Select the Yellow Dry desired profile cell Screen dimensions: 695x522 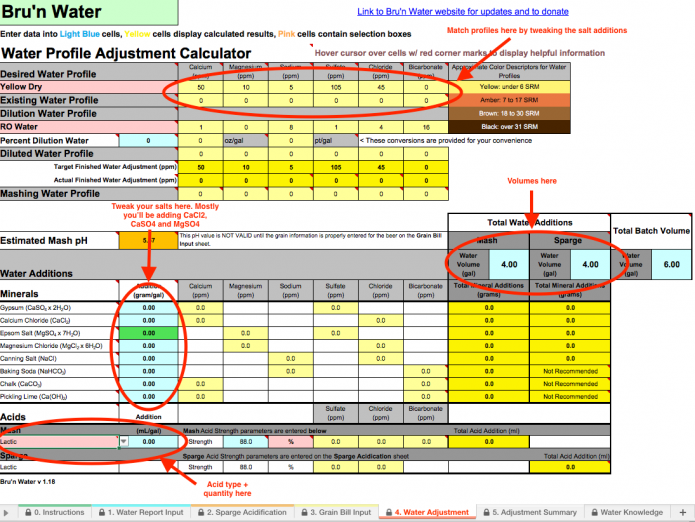point(89,87)
